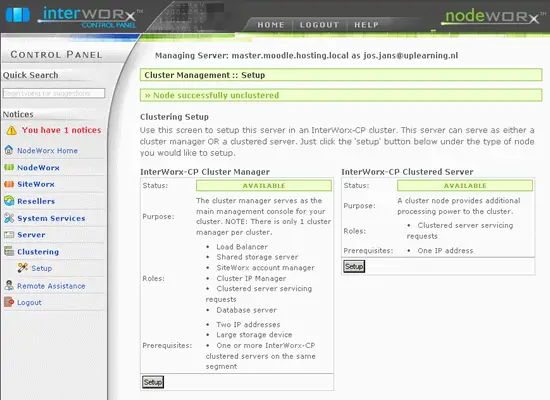
Task: Focus the Quick Search input field
Action: point(54,93)
